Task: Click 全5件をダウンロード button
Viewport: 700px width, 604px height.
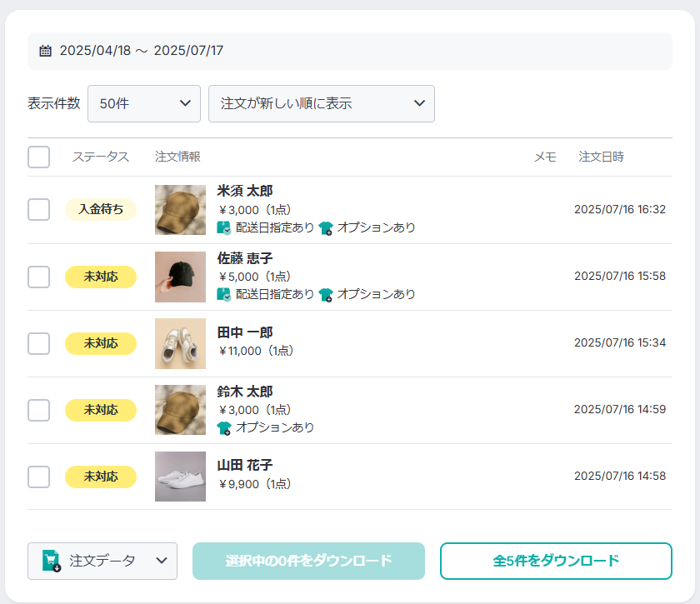Action: tap(556, 561)
